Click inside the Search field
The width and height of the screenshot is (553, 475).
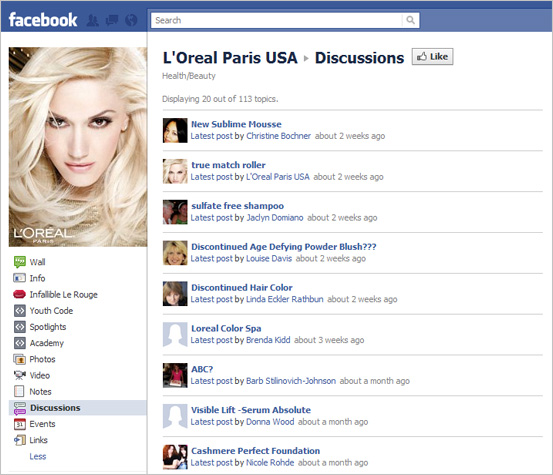click(x=276, y=20)
